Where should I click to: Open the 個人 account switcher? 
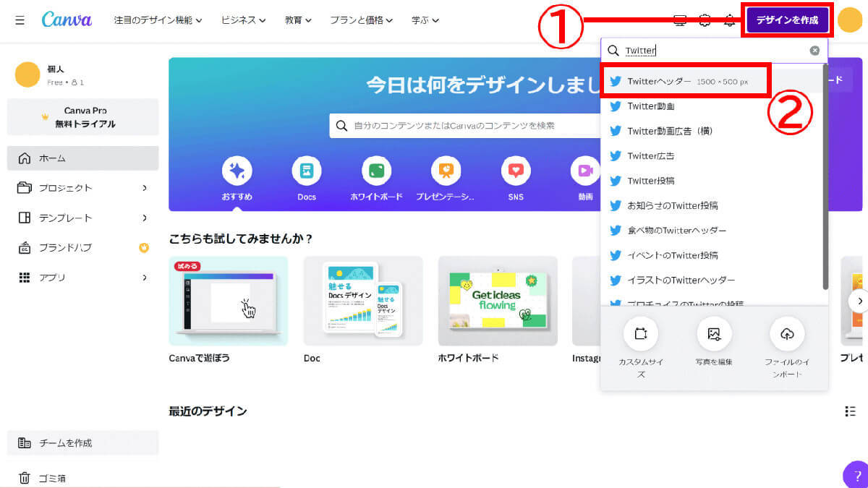point(82,74)
